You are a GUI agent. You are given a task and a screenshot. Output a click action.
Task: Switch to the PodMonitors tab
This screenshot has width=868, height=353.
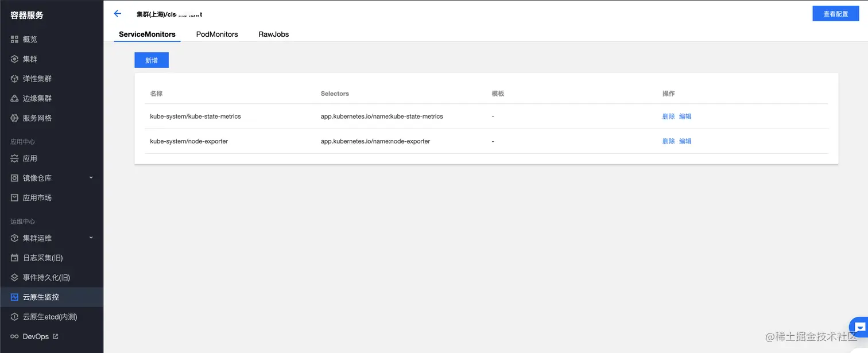(217, 34)
